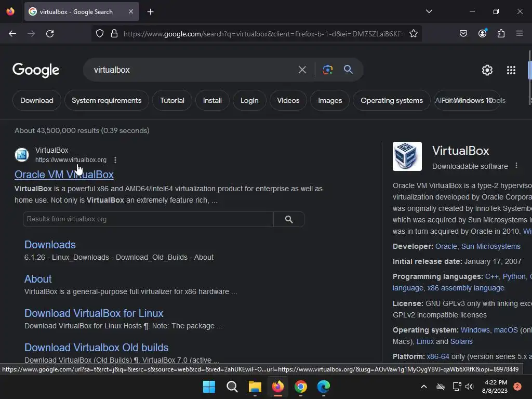
Task: Click the main Google search field
Action: [x=193, y=70]
